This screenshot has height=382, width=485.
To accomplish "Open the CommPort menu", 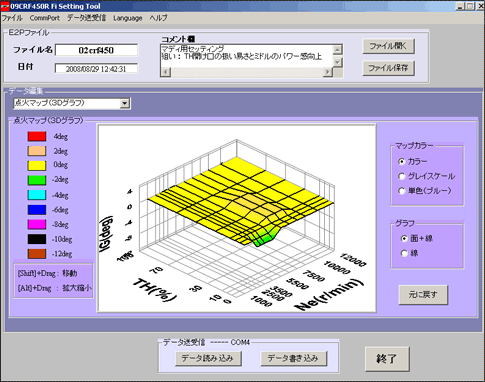I will click(45, 18).
